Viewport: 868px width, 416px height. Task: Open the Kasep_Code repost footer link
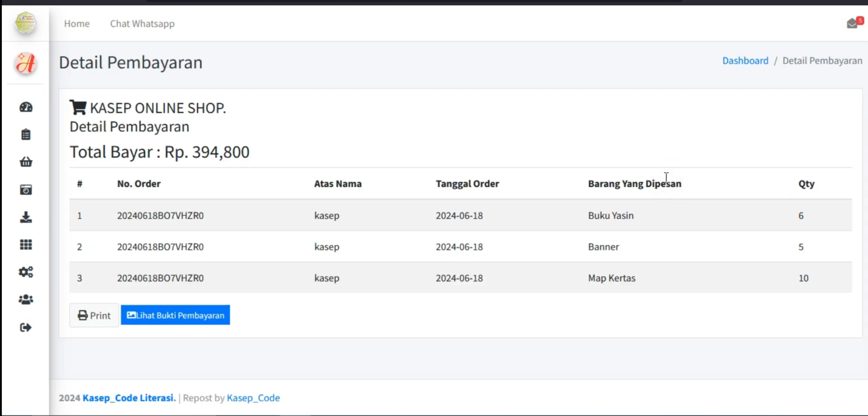[253, 398]
